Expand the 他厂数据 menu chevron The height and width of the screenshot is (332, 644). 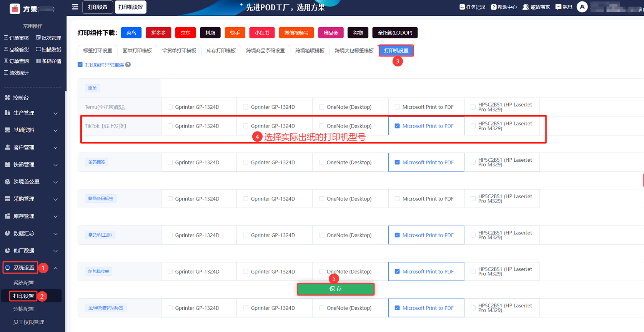pyautogui.click(x=56, y=251)
